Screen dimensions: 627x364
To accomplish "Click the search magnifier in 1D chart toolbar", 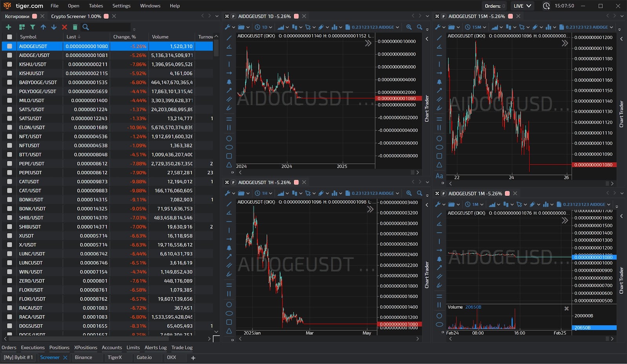I will pos(420,27).
